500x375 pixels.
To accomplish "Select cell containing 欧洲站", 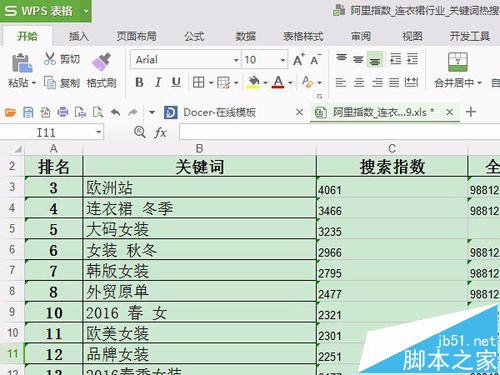I will [199, 188].
